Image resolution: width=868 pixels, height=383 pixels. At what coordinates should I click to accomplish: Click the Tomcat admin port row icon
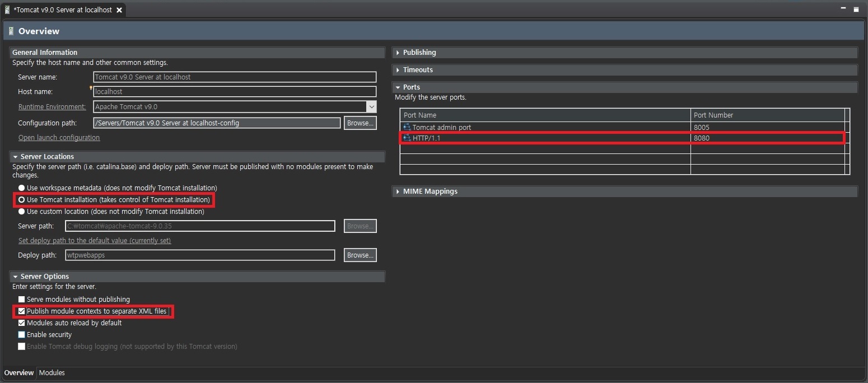click(407, 127)
